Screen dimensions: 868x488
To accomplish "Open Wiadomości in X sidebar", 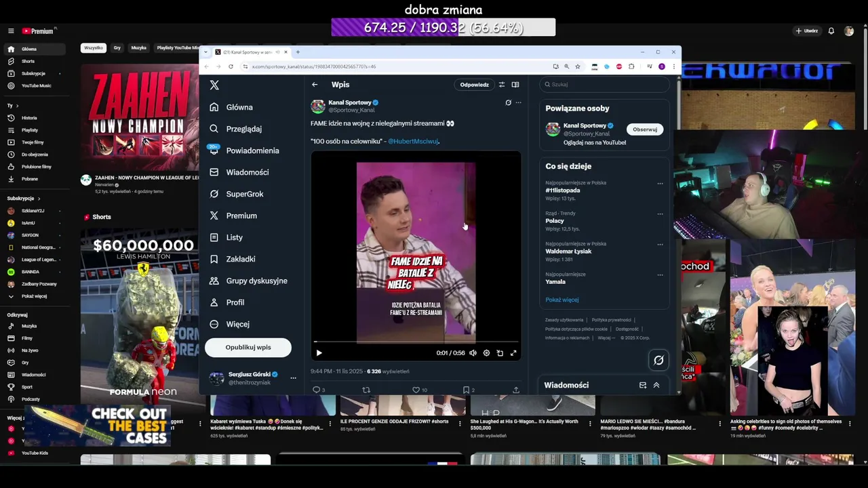I will [x=239, y=172].
